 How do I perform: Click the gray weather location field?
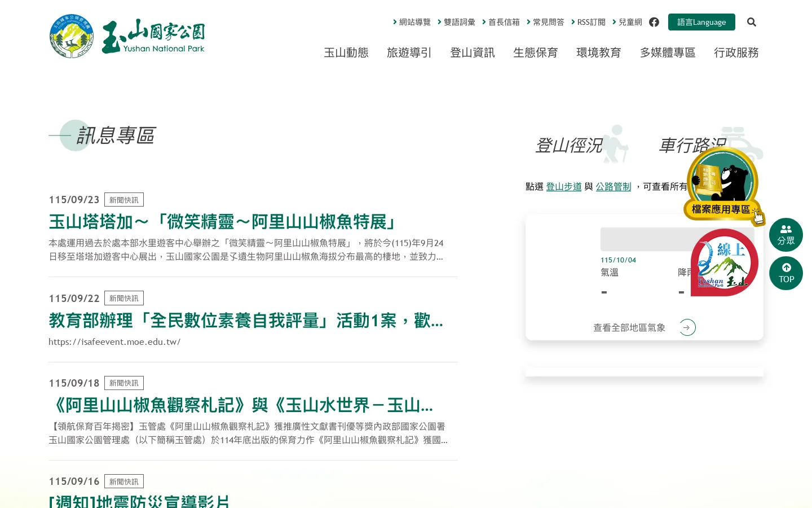point(677,239)
